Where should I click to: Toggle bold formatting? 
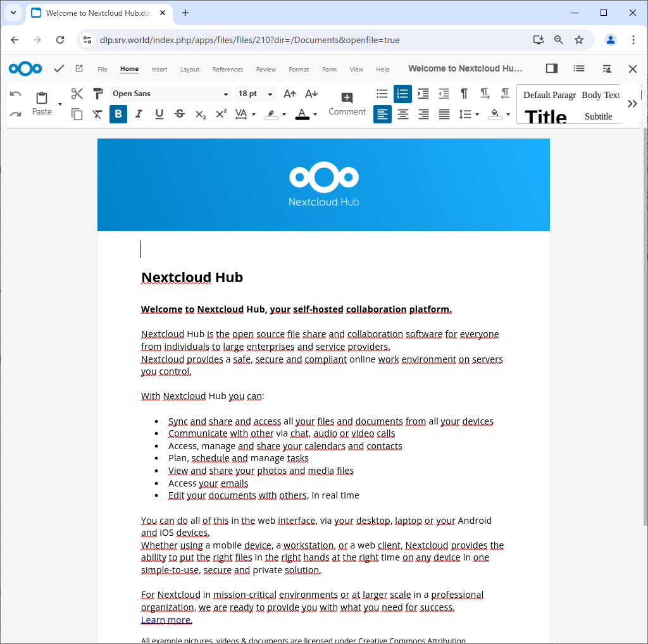point(118,114)
